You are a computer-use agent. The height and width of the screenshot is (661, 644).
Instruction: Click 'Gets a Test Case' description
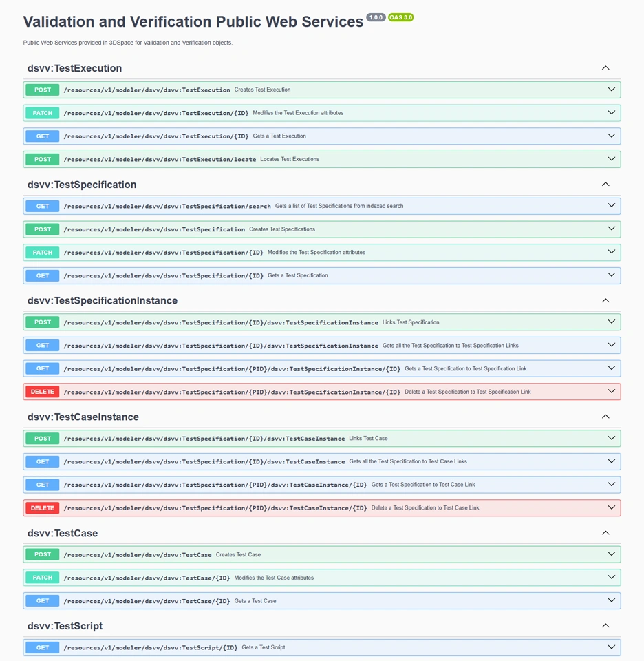[255, 600]
